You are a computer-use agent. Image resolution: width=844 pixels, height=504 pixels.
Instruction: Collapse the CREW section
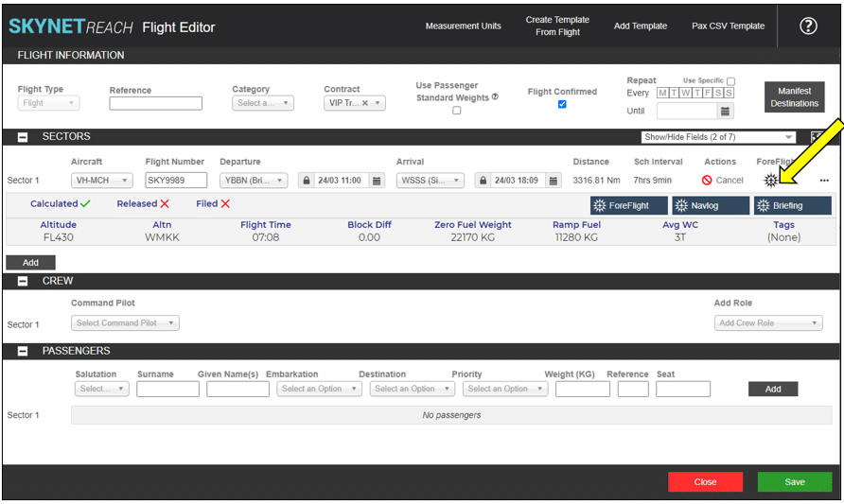point(23,282)
